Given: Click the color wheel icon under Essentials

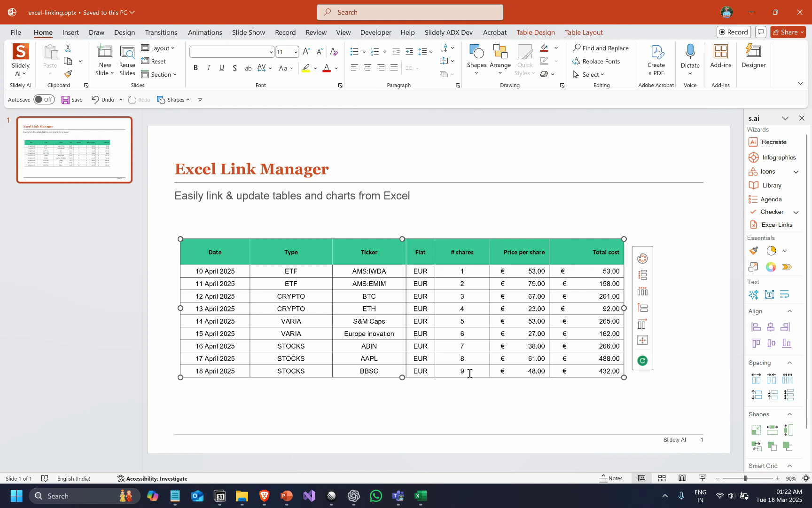Looking at the screenshot, I should tap(771, 267).
